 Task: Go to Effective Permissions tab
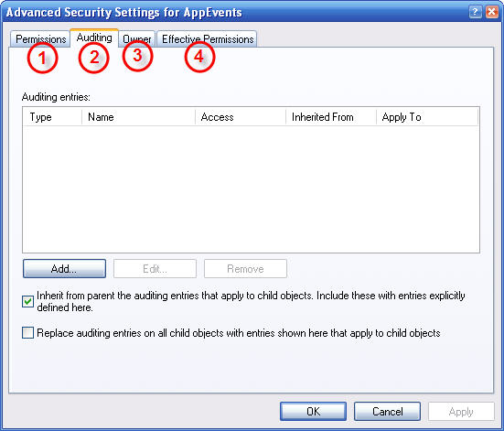[208, 39]
